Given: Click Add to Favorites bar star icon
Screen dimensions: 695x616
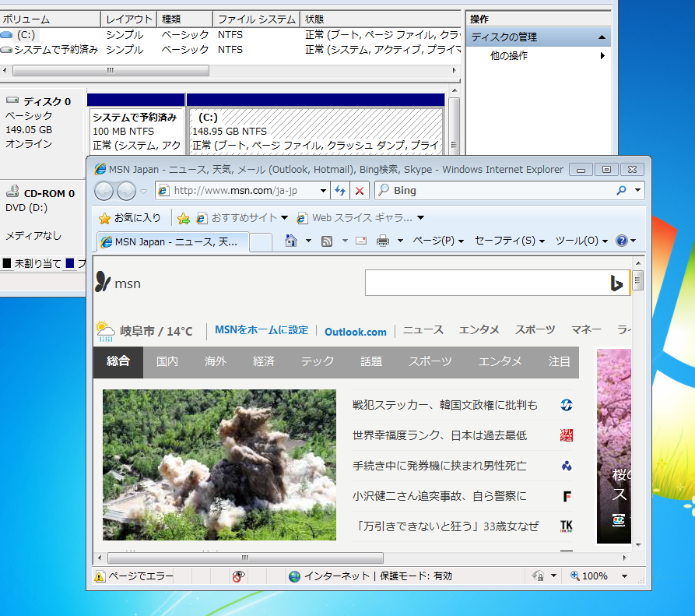Looking at the screenshot, I should click(183, 218).
